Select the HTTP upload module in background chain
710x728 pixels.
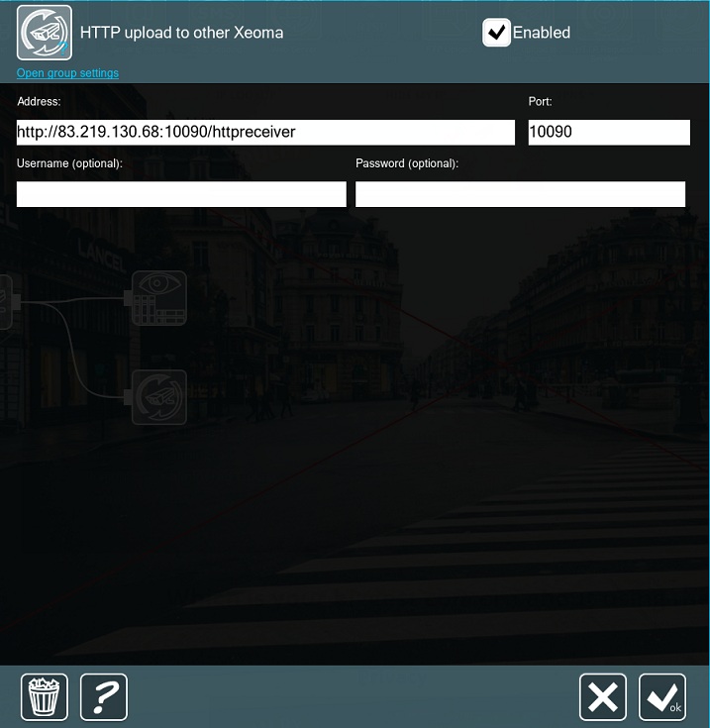pyautogui.click(x=159, y=397)
